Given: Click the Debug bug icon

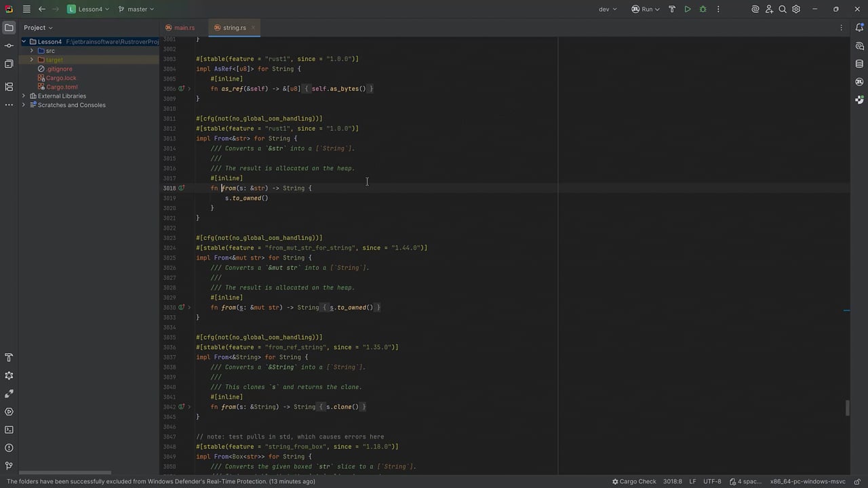Looking at the screenshot, I should coord(703,9).
